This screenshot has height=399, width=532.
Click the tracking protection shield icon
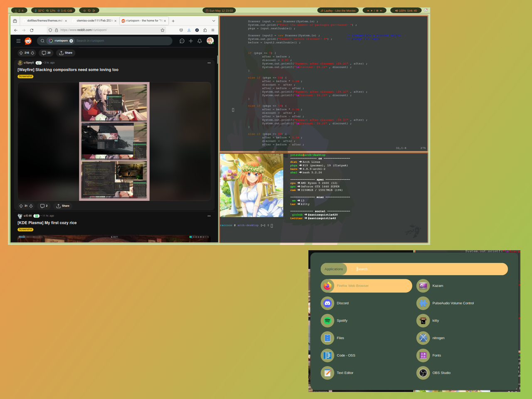(x=50, y=30)
